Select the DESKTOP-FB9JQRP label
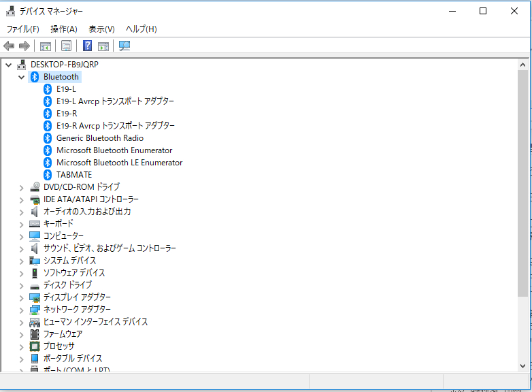 click(65, 65)
